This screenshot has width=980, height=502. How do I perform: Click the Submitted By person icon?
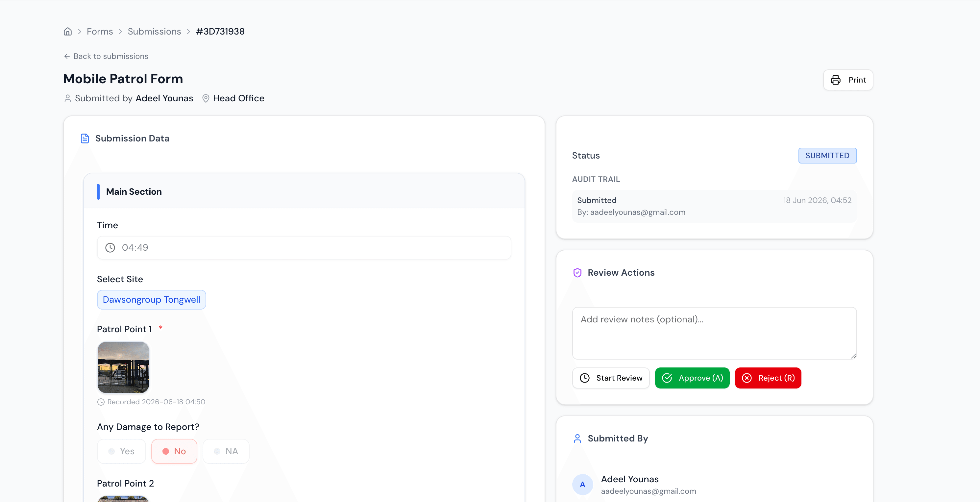tap(577, 439)
